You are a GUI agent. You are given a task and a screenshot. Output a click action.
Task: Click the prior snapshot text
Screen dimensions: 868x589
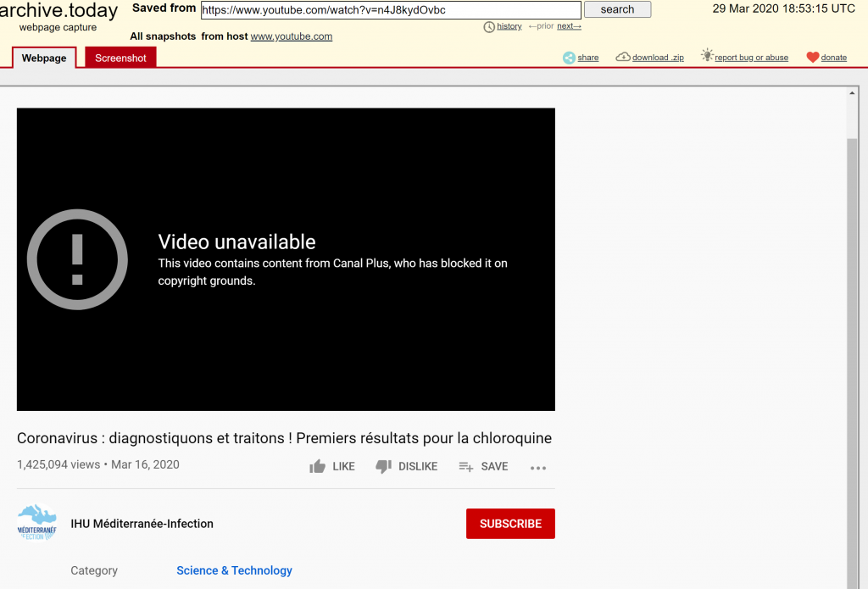541,26
